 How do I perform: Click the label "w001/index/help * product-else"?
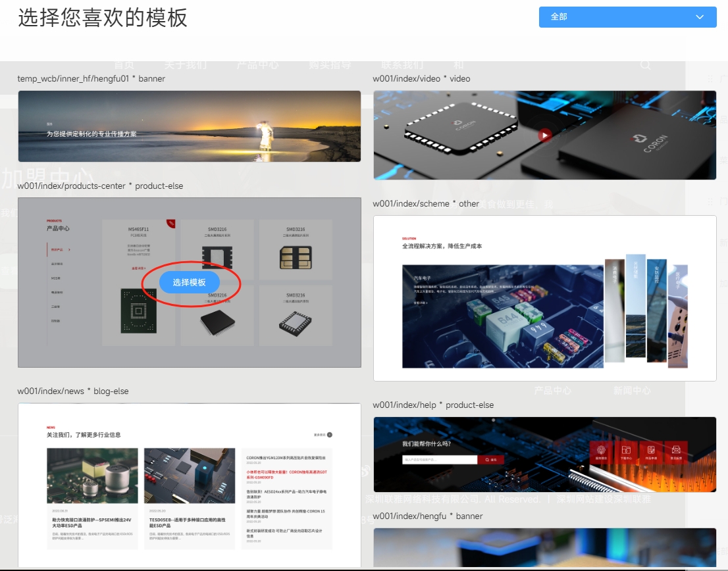click(433, 405)
